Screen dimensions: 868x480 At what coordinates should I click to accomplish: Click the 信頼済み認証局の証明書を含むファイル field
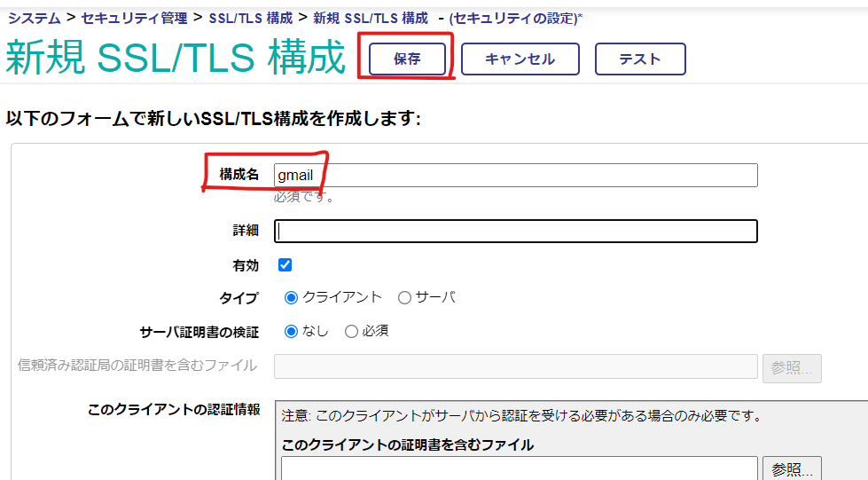tap(515, 366)
